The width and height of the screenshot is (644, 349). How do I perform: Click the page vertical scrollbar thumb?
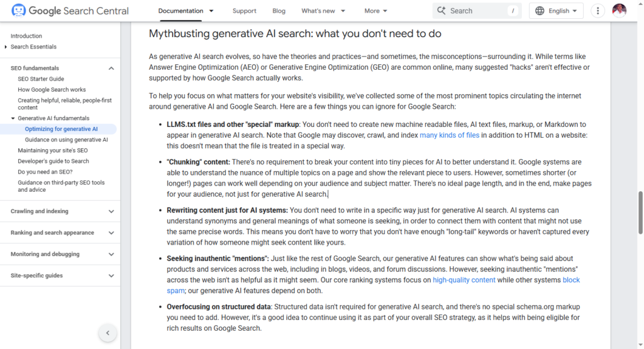(x=640, y=213)
